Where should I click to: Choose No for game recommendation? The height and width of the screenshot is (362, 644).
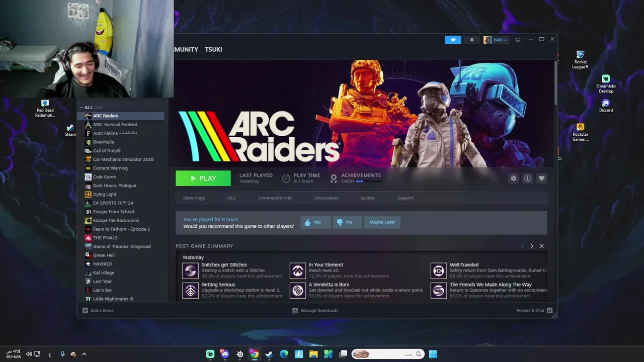click(347, 222)
